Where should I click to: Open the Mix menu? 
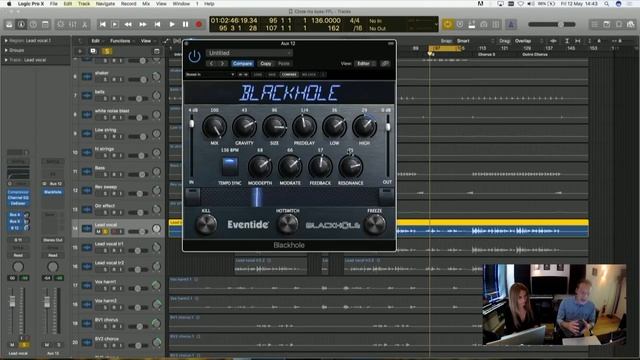(x=146, y=4)
